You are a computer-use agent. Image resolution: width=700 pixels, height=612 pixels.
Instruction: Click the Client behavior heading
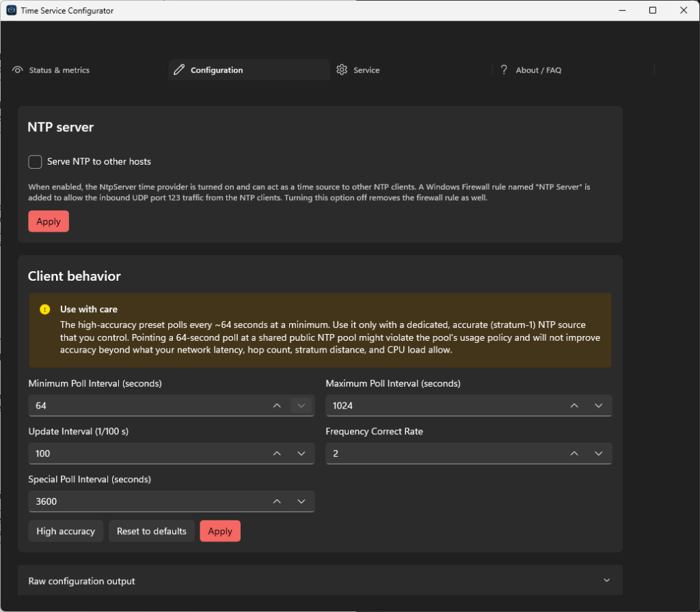coord(74,276)
